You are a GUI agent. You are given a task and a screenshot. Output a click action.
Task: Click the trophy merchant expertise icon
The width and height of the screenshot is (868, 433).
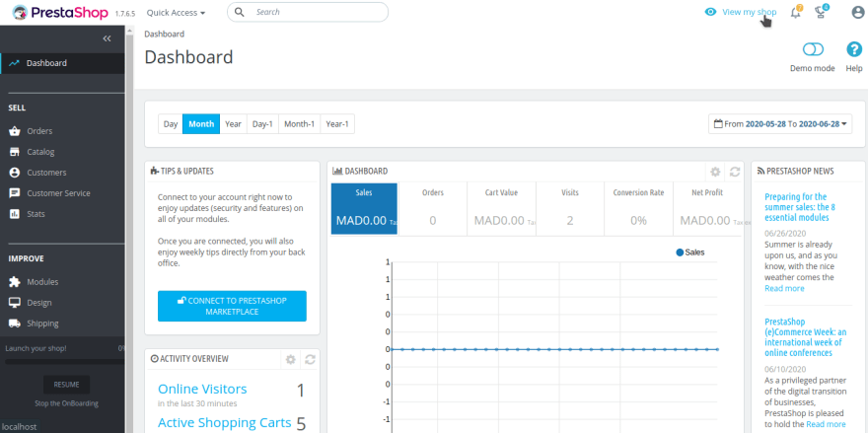point(822,13)
